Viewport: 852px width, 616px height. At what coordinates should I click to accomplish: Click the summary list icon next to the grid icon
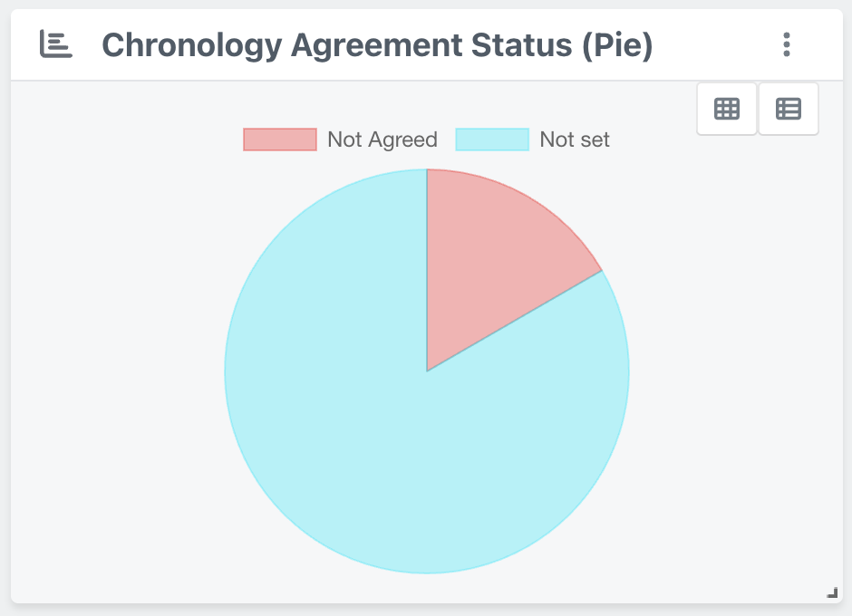tap(788, 108)
